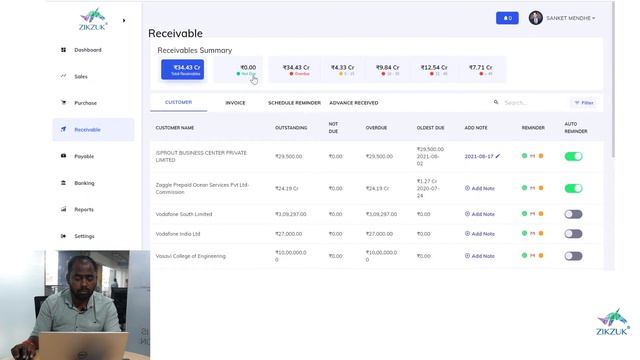Click the Purchase cart icon in sidebar
Image resolution: width=640 pixels, height=360 pixels.
[63, 102]
